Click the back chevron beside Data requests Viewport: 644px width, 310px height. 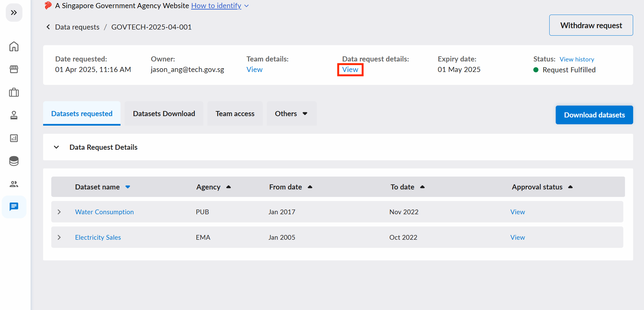[x=48, y=27]
